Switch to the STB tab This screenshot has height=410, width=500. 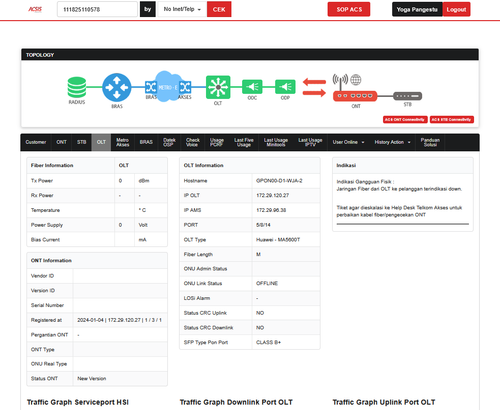click(x=82, y=142)
